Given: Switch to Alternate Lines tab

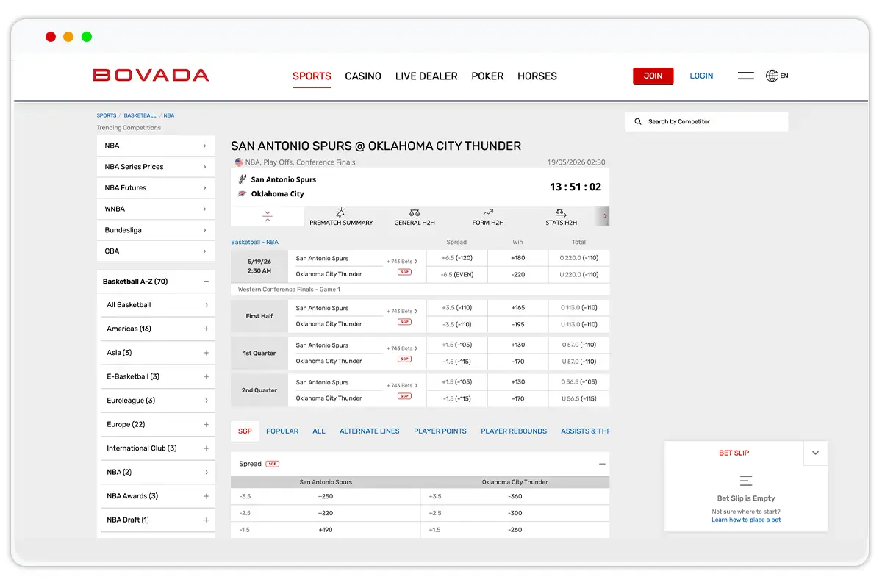Looking at the screenshot, I should [x=370, y=431].
